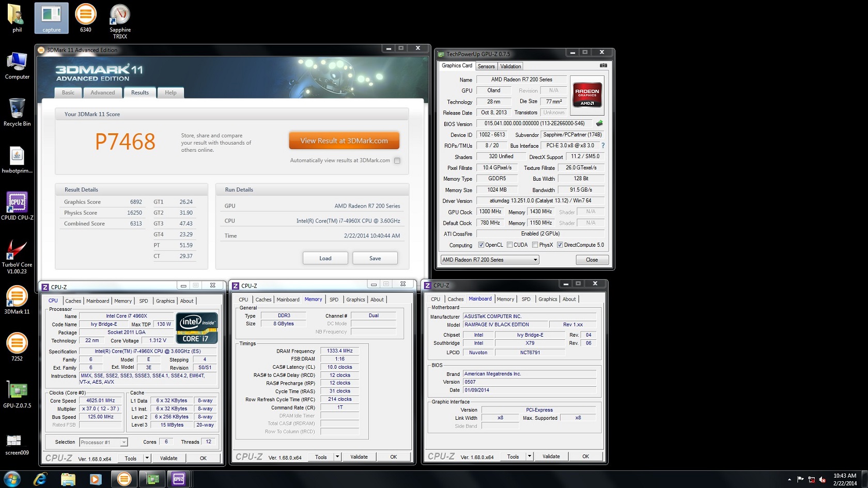The width and height of the screenshot is (868, 488).
Task: Click the Bus Interface question mark icon
Action: [x=603, y=146]
